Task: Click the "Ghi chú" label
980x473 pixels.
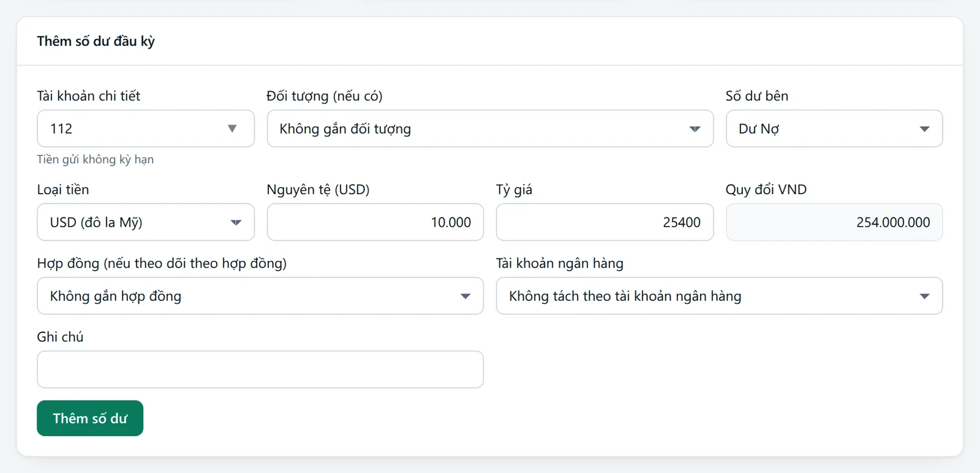Action: (60, 336)
